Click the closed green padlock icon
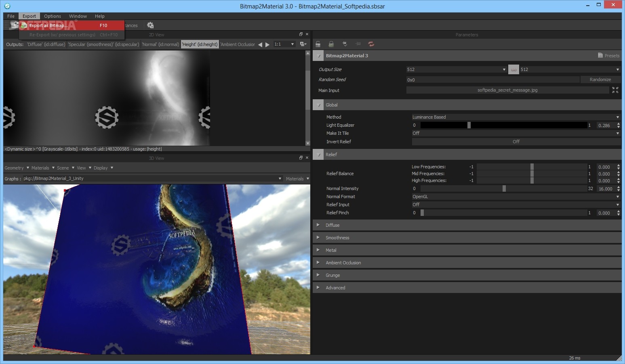 (x=331, y=44)
